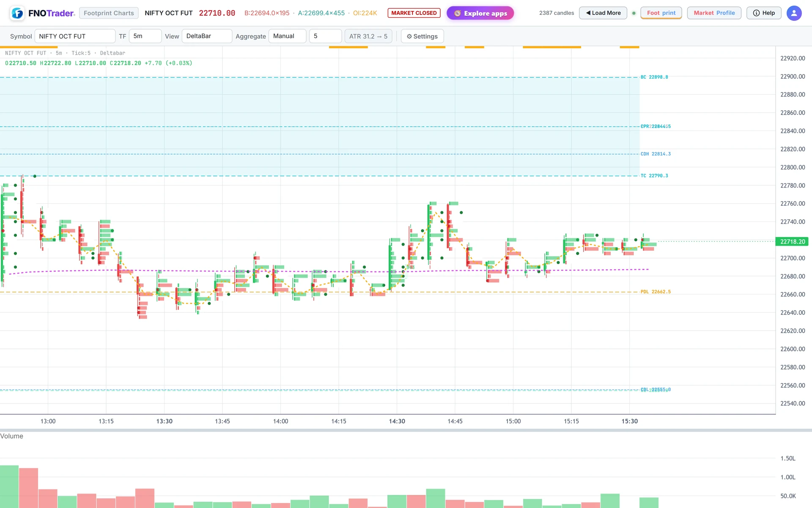Click the 15:30 time axis label
Image resolution: width=812 pixels, height=508 pixels.
[630, 421]
